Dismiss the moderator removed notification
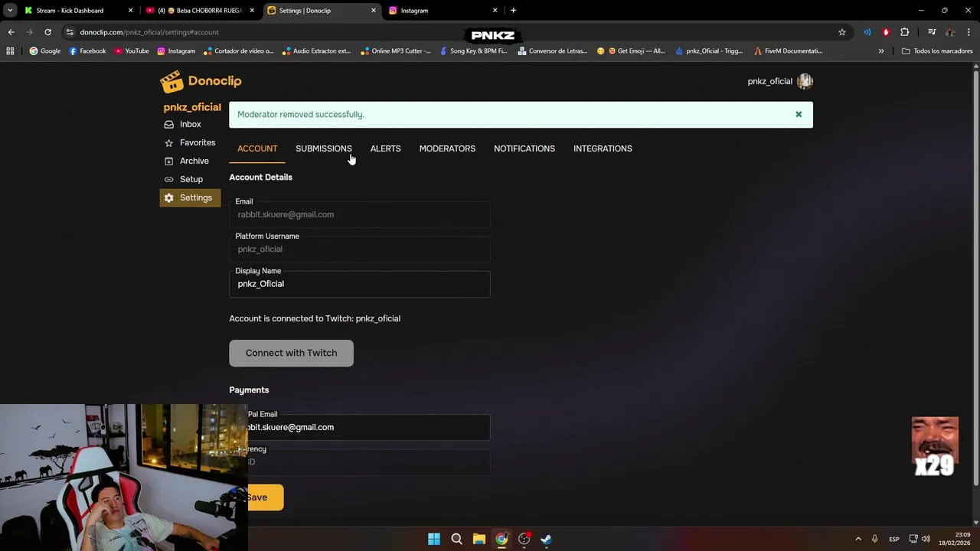980x551 pixels. click(x=799, y=115)
